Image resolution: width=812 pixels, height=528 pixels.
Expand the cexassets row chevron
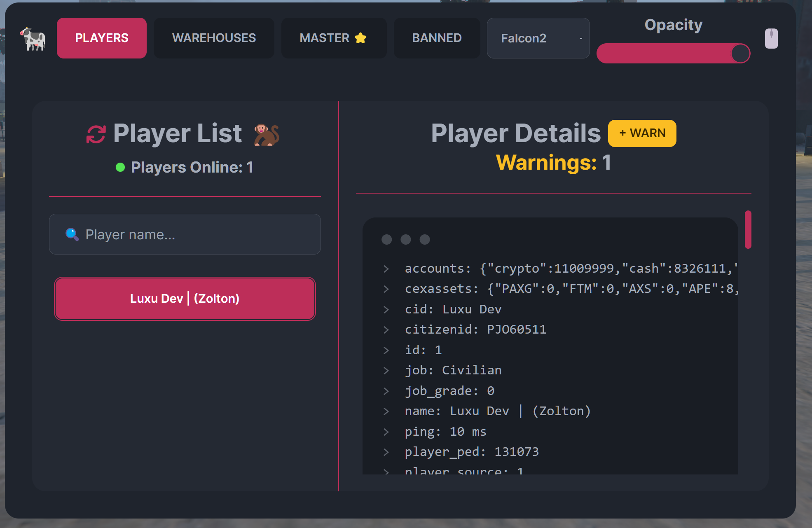pos(386,289)
